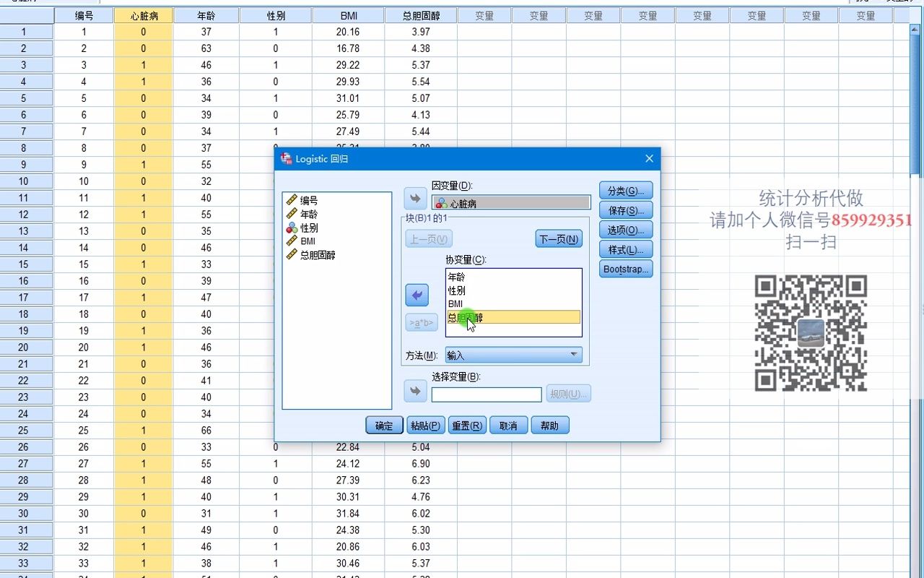
Task: Select the 总胆固醇 column header
Action: (x=420, y=15)
